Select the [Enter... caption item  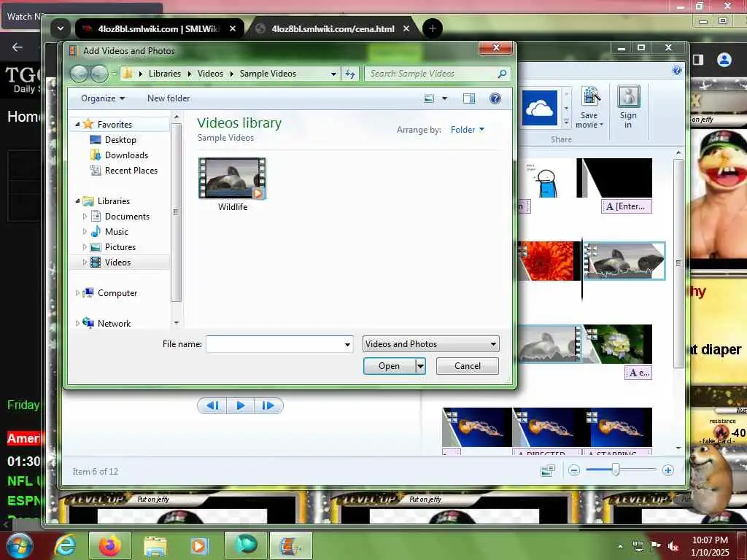pyautogui.click(x=626, y=206)
